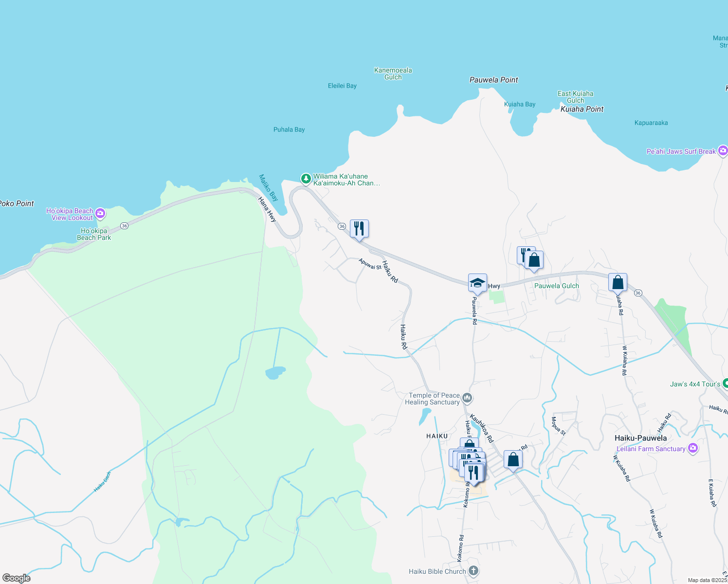
Task: Select the Puhala Bay label
Action: [x=289, y=129]
